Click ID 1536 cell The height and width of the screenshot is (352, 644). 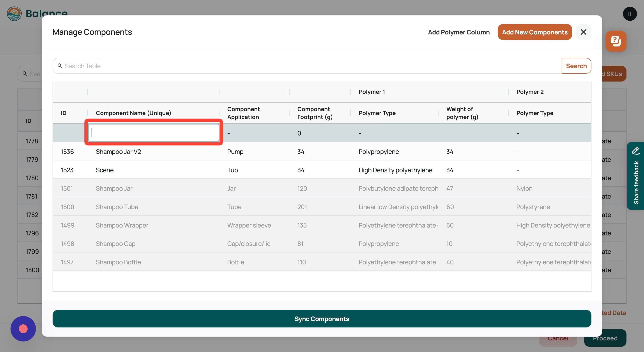tap(67, 152)
